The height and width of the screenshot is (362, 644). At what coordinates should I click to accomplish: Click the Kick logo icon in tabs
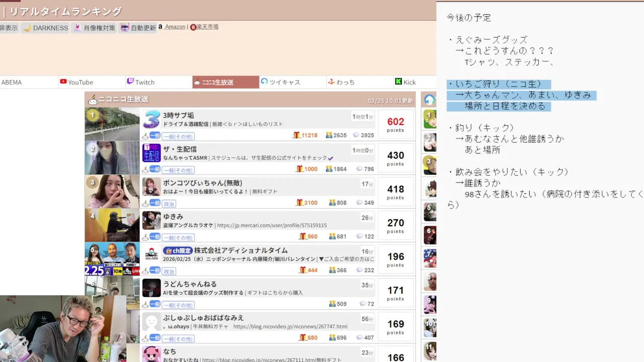point(398,81)
